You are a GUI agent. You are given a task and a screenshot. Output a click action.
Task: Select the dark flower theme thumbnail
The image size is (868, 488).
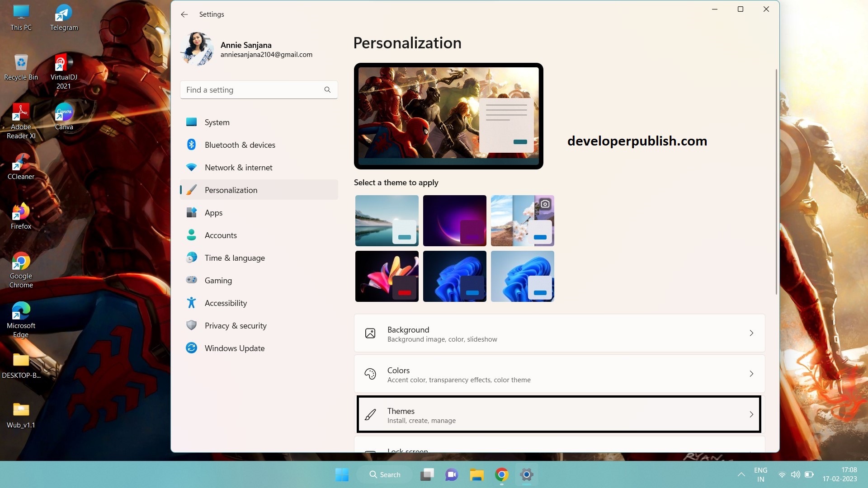click(x=387, y=276)
